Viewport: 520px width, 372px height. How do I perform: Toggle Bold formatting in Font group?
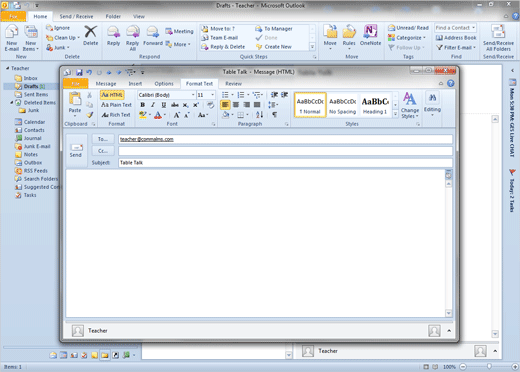click(143, 105)
